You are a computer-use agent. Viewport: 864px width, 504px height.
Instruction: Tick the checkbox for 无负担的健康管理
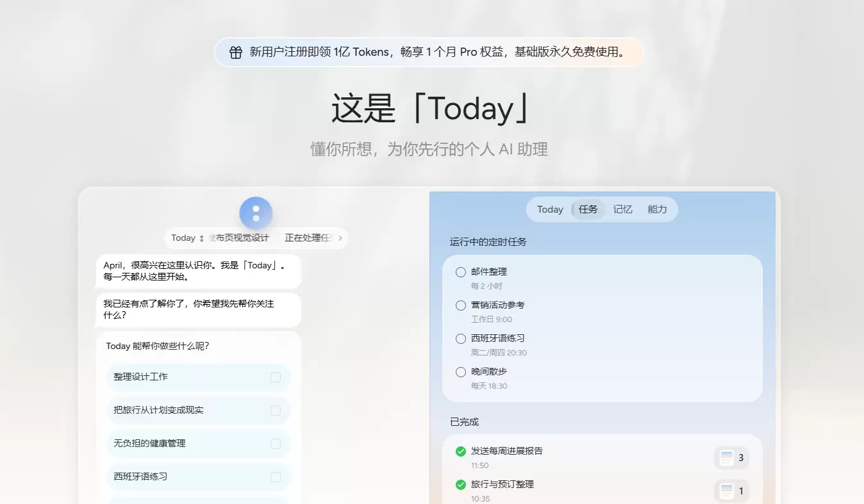click(x=276, y=444)
